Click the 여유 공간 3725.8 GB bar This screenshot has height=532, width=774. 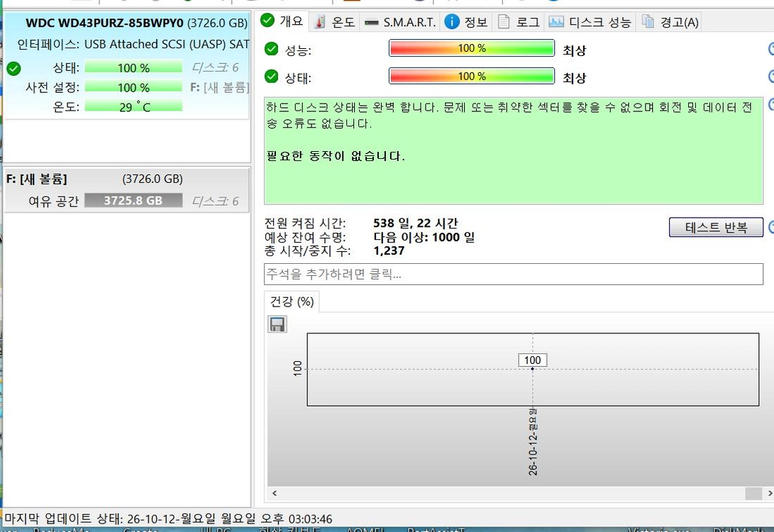[x=133, y=200]
